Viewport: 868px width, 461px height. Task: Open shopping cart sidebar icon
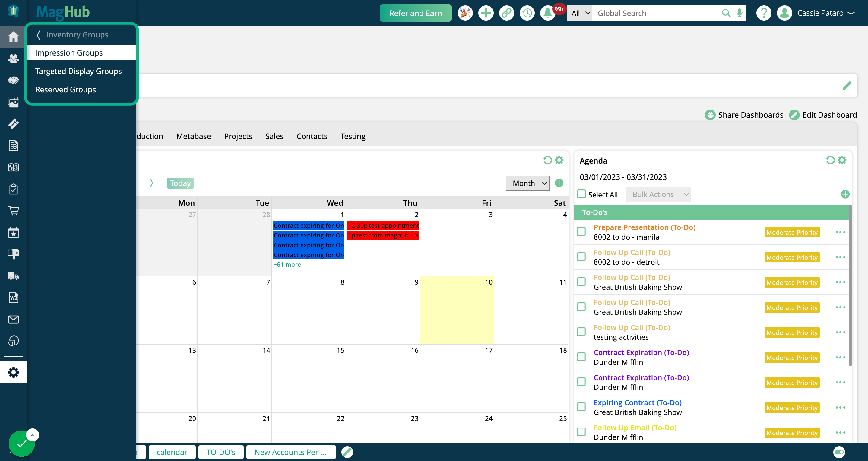coord(14,211)
